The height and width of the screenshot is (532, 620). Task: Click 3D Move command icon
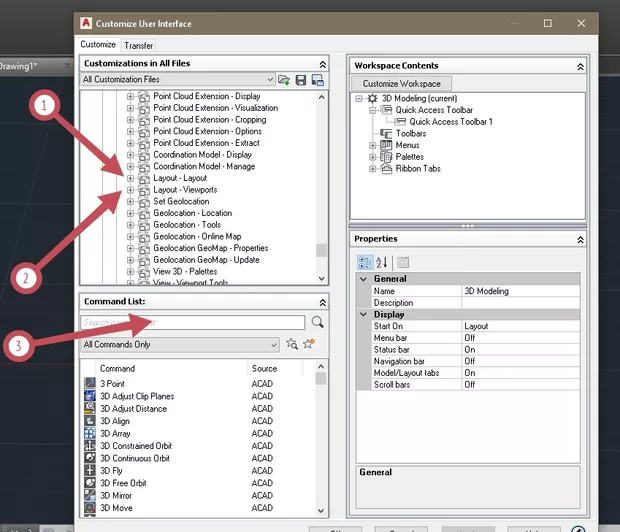click(90, 507)
